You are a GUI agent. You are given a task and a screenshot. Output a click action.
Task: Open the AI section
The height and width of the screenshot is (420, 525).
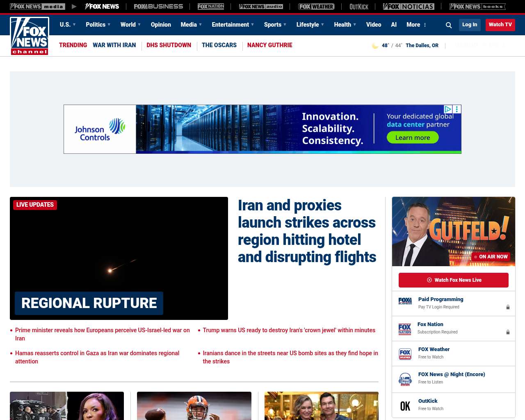[x=394, y=25]
